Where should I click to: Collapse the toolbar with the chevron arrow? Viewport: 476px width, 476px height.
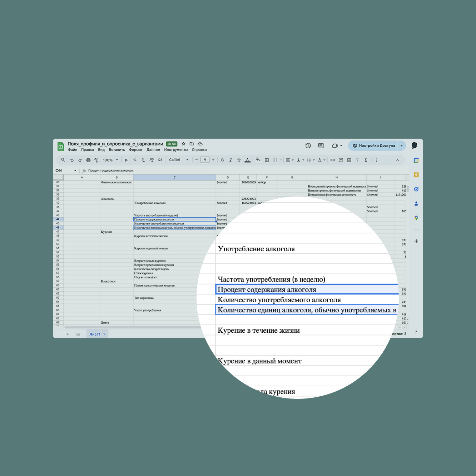point(397,160)
